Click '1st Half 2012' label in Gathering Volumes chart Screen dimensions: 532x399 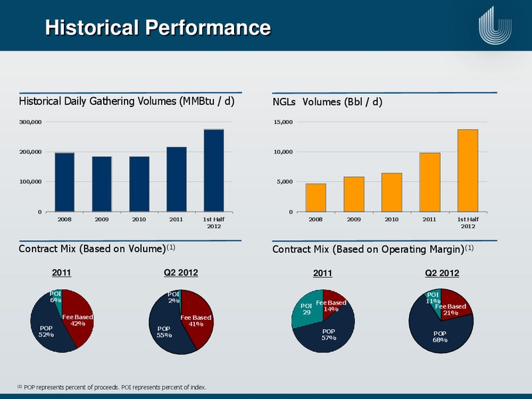click(213, 223)
